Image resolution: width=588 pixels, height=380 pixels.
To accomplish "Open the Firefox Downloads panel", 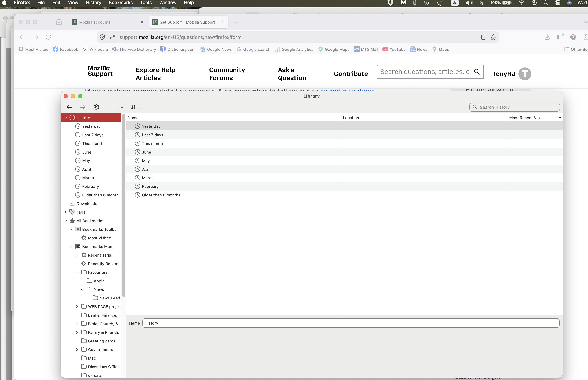I will coord(547,37).
